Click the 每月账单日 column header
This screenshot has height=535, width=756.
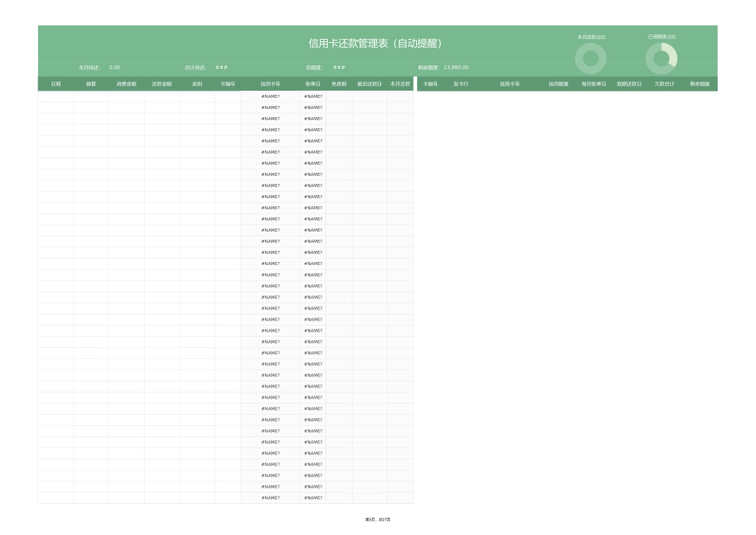tap(594, 84)
